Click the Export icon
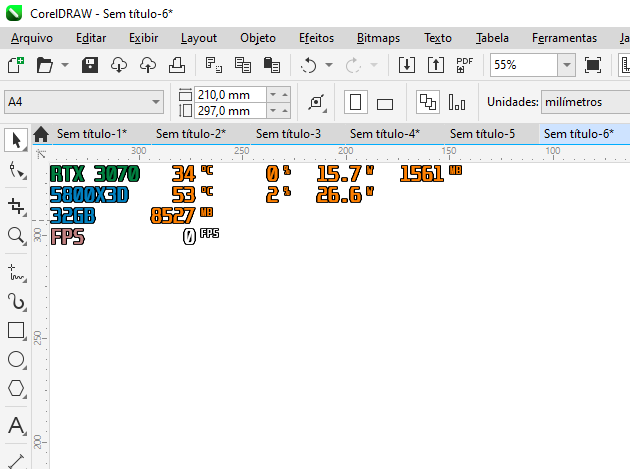630x469 pixels. pyautogui.click(x=436, y=65)
